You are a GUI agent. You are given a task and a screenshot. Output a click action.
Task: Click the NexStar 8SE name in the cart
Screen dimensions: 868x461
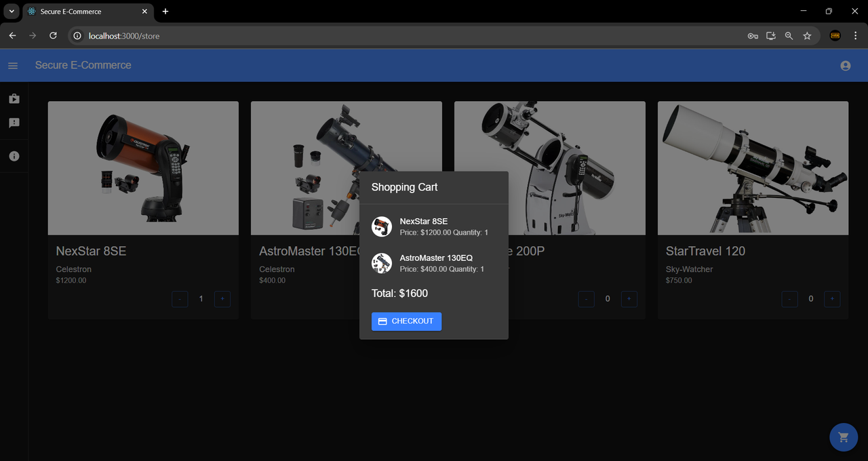[x=424, y=222]
